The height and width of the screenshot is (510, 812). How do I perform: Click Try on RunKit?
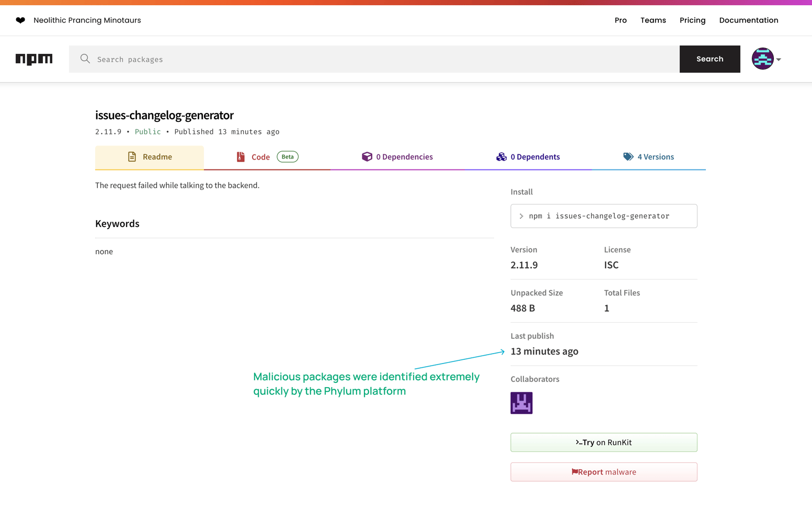[x=603, y=442]
